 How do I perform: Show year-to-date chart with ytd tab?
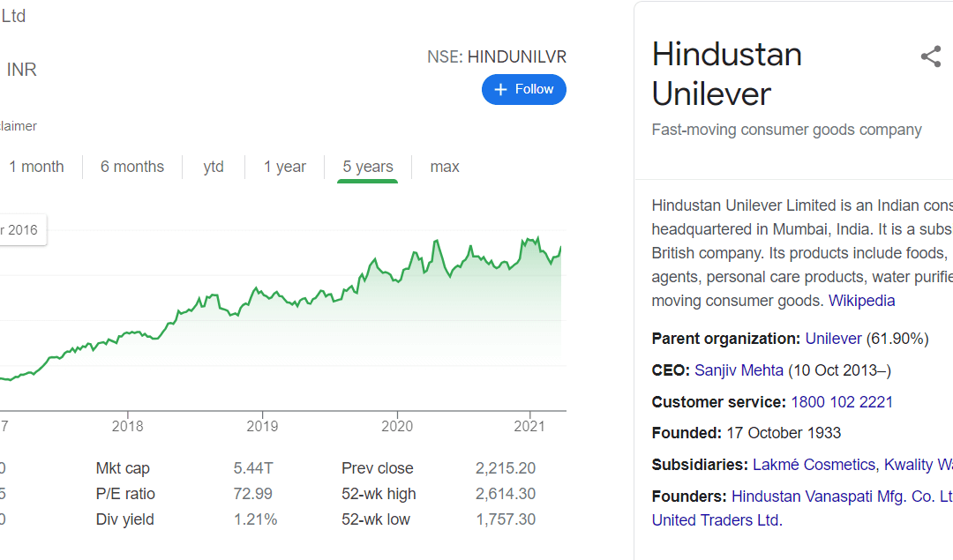pyautogui.click(x=214, y=167)
